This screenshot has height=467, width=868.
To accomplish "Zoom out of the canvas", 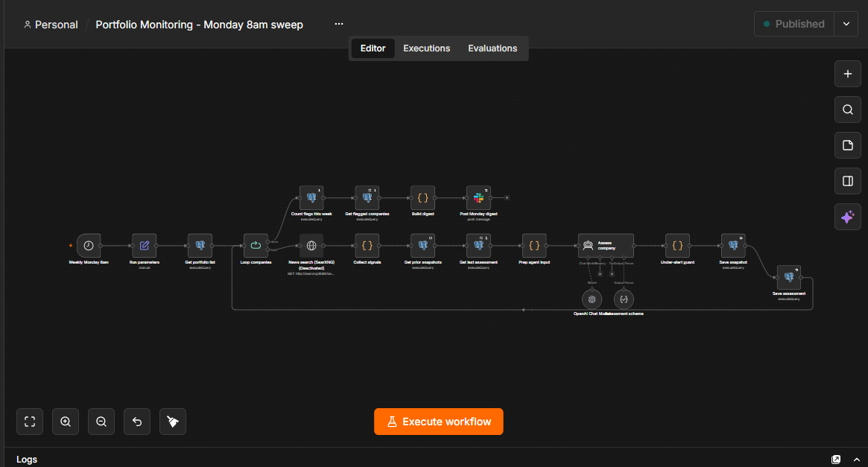I will [x=101, y=422].
